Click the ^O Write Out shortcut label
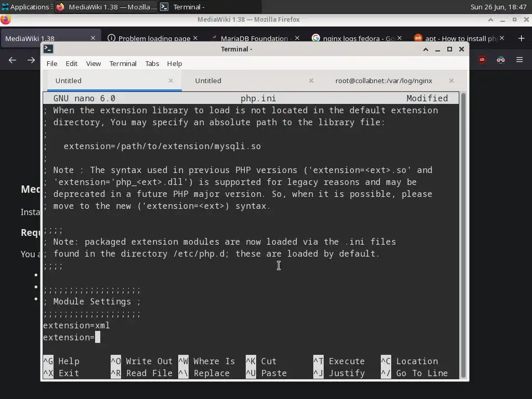The height and width of the screenshot is (399, 532). coord(142,361)
